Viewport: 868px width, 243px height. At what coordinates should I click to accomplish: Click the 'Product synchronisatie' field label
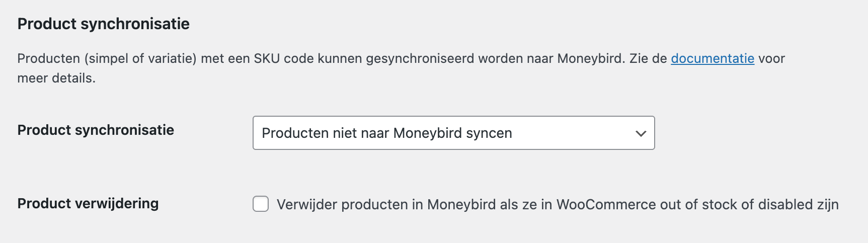click(x=96, y=130)
